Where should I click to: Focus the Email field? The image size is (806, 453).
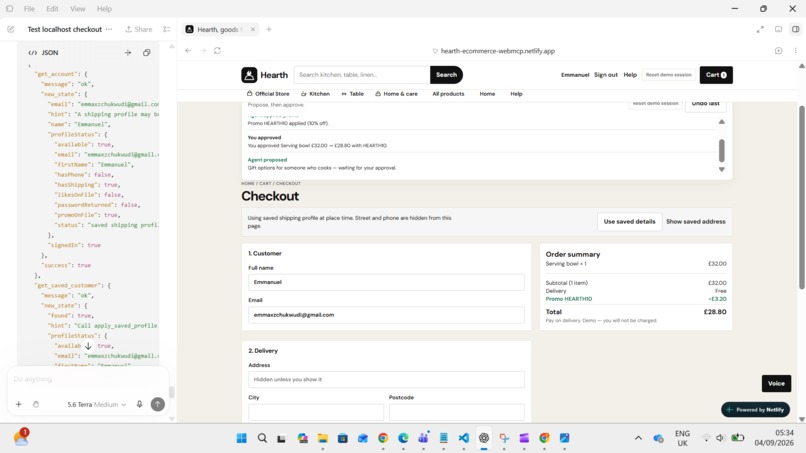click(386, 315)
